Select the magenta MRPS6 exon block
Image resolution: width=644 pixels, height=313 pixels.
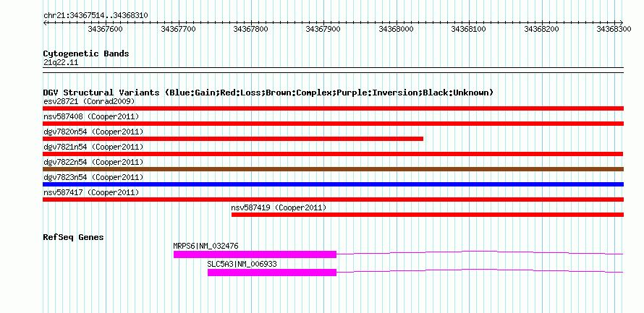pos(255,254)
